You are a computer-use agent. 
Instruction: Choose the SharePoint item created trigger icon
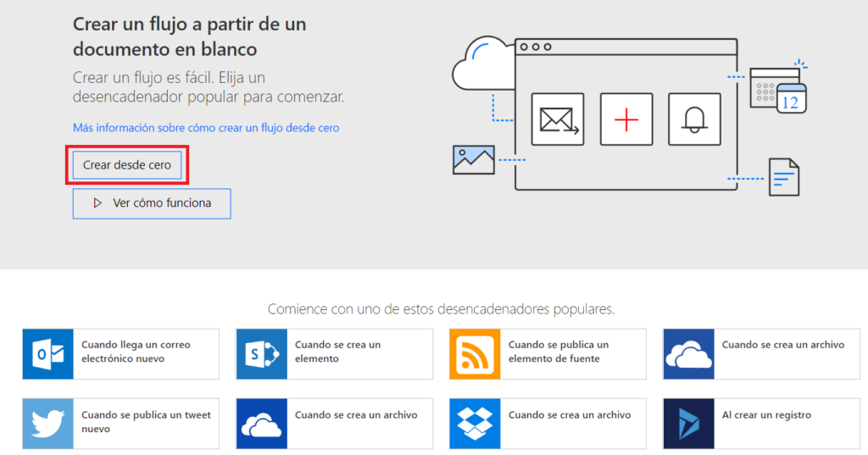[x=262, y=354]
